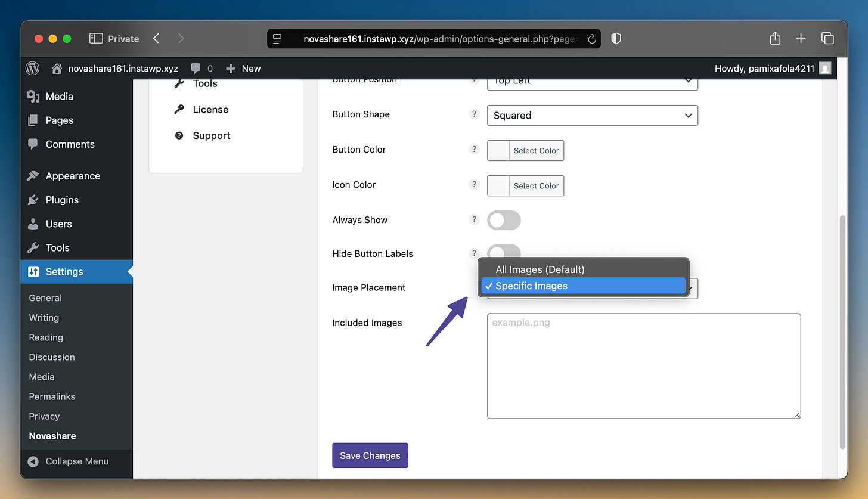The width and height of the screenshot is (868, 499).
Task: Choose All Images (Default) option
Action: (x=584, y=269)
